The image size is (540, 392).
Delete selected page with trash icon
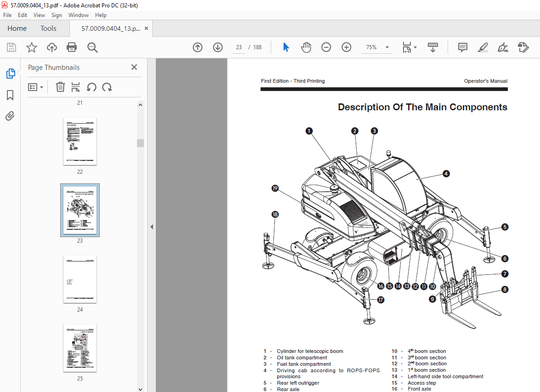coord(60,87)
